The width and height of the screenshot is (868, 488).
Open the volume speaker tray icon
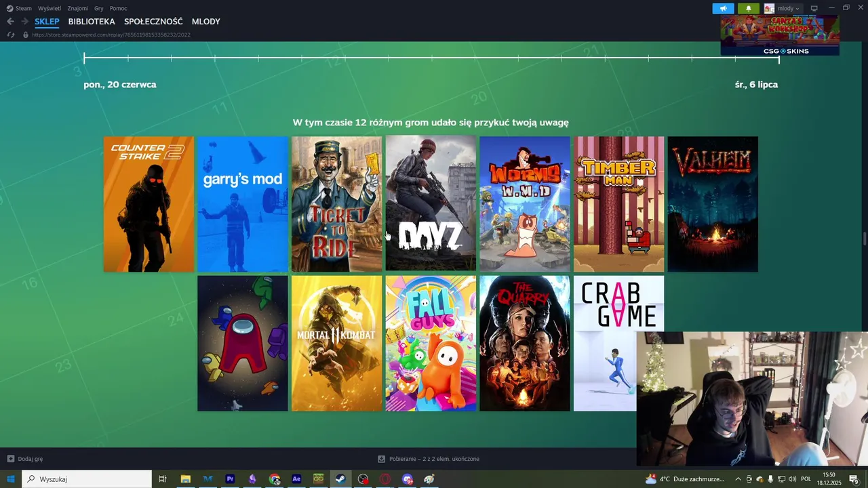pos(791,479)
